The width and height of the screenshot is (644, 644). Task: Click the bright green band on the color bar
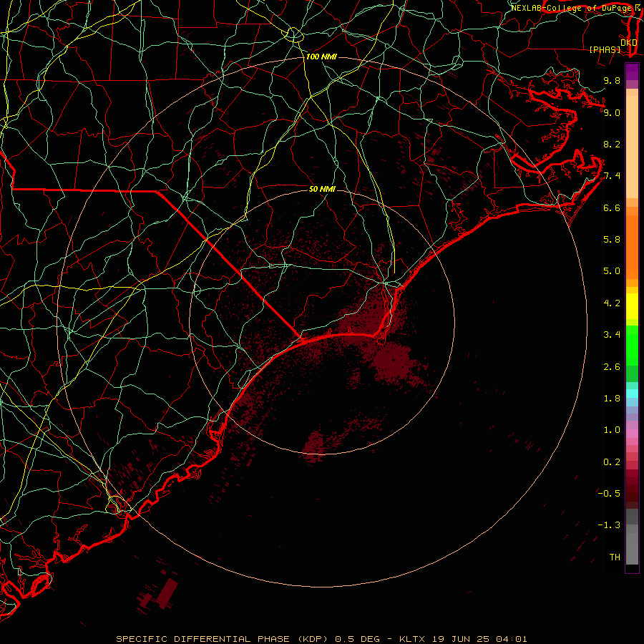[x=632, y=346]
